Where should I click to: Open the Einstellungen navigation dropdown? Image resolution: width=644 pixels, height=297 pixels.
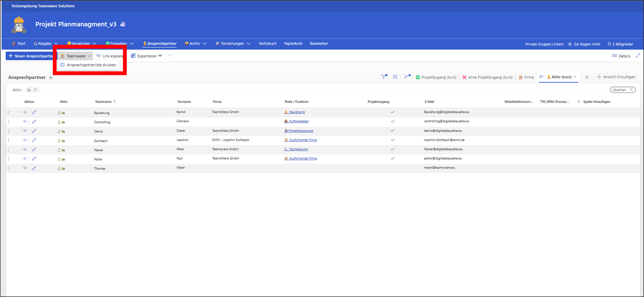click(x=233, y=44)
